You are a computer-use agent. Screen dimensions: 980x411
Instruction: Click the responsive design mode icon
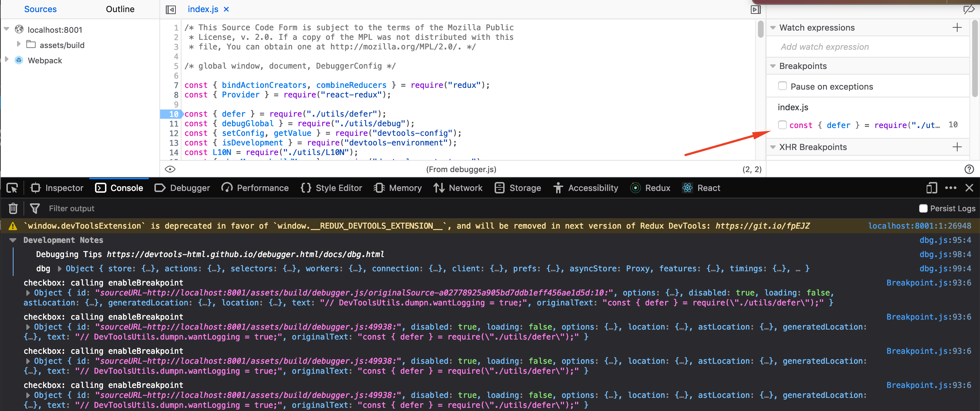click(x=931, y=188)
